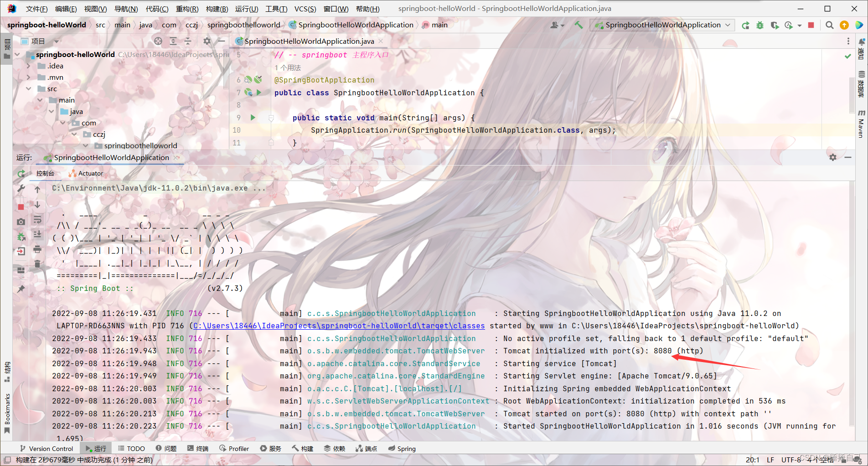Stop the application using top toolbar red square

click(811, 26)
